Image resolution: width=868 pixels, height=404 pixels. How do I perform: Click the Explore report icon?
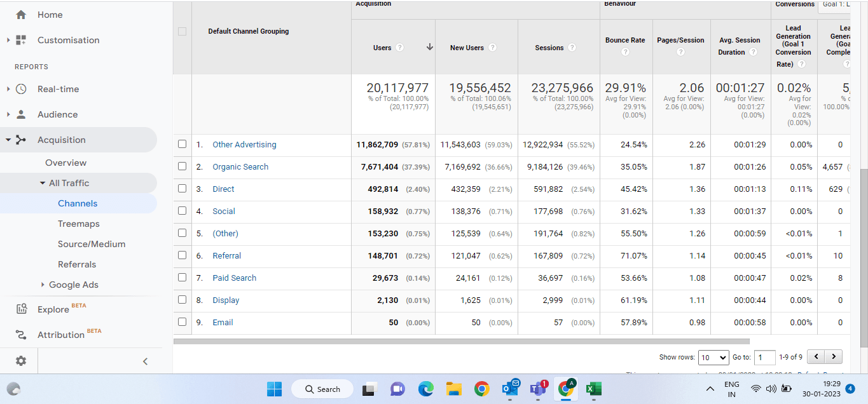click(x=21, y=309)
